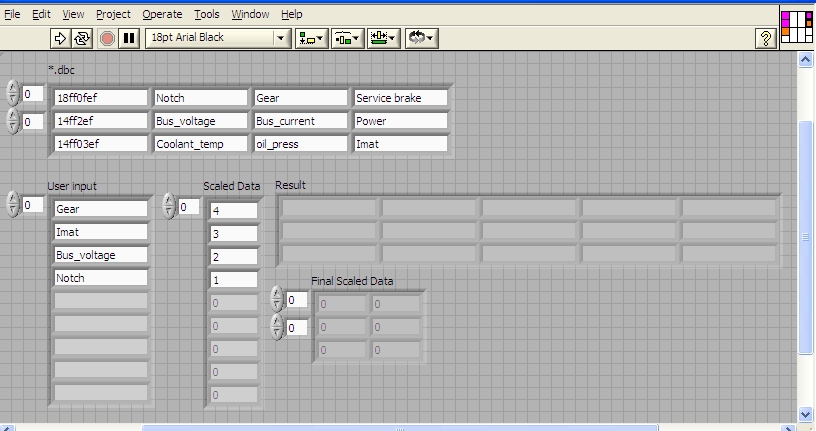Click the 18ff0fef cell in the dbc array
Viewport: 816px width, 431px height.
tap(100, 98)
